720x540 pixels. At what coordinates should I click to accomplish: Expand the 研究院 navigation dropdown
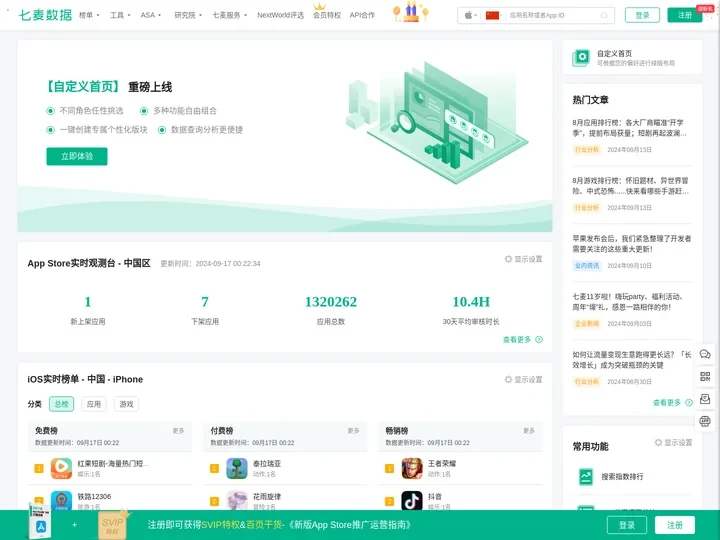click(188, 15)
